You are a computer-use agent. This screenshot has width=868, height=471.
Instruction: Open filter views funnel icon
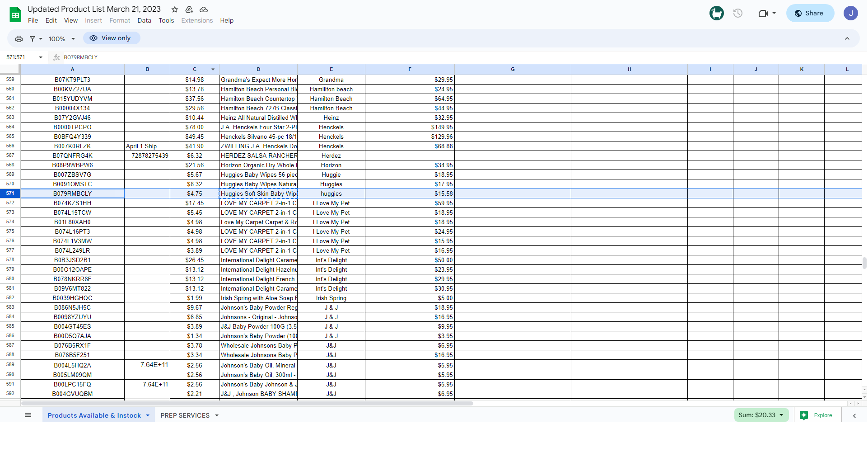[x=33, y=39]
